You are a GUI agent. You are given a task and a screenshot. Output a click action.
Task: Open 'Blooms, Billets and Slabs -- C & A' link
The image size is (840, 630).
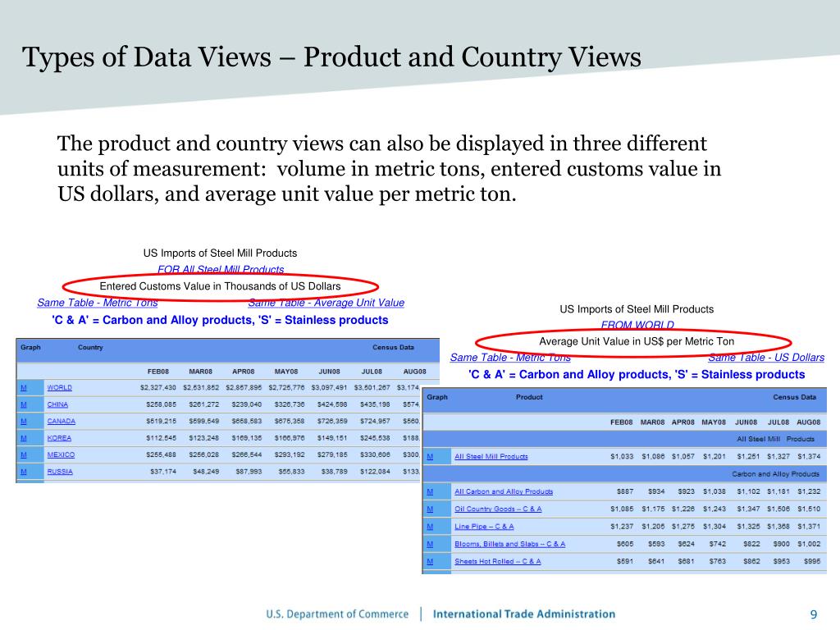509,544
